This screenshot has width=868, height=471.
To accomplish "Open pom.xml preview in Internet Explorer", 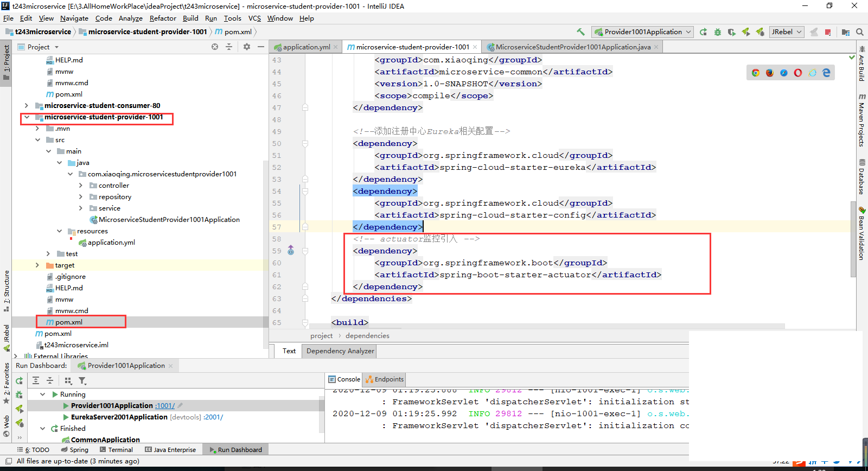I will click(x=812, y=73).
